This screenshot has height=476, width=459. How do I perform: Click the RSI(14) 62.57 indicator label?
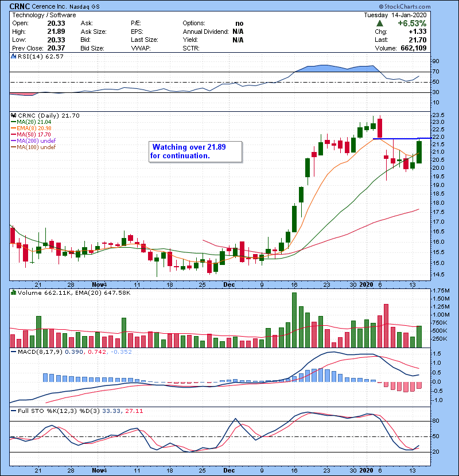point(41,56)
